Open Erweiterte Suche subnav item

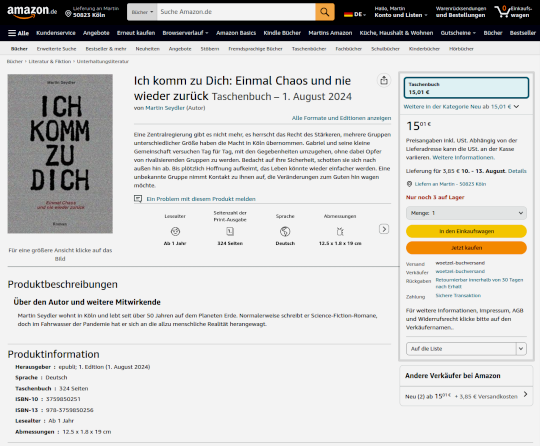56,49
